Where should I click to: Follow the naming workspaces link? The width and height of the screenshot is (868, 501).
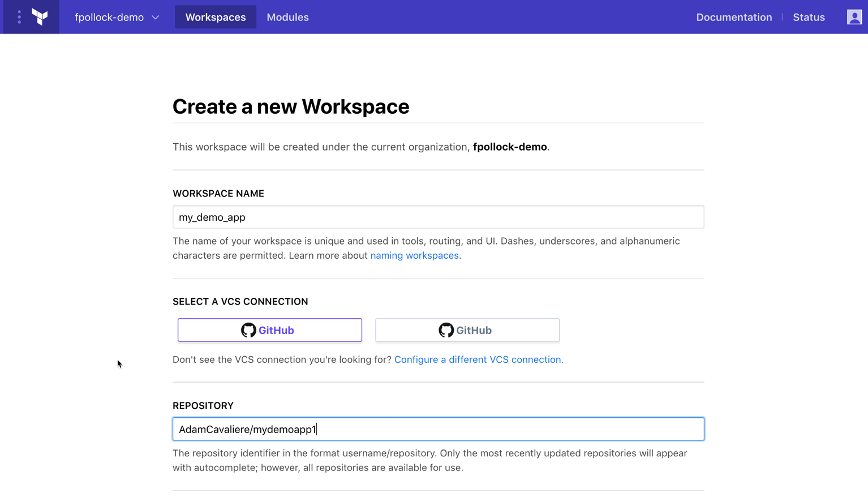tap(414, 255)
